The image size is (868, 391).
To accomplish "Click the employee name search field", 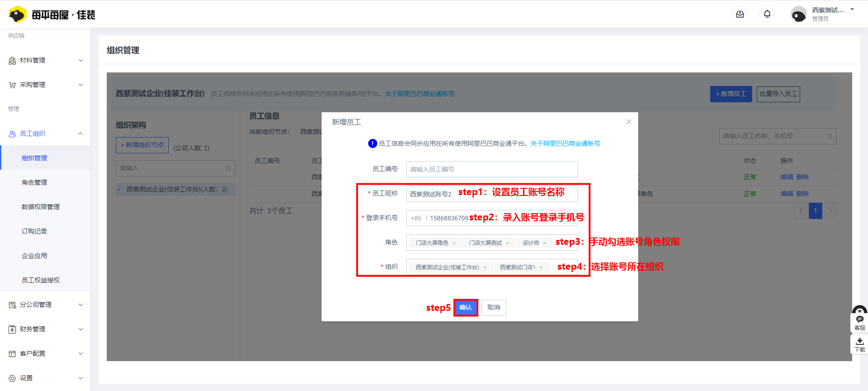I will pos(778,136).
